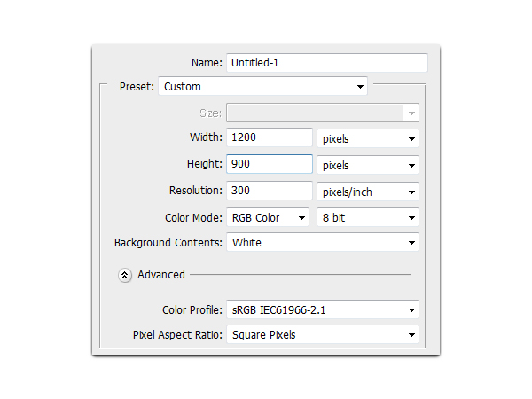The height and width of the screenshot is (399, 532).
Task: Open the RGB Color mode dropdown
Action: tap(268, 217)
